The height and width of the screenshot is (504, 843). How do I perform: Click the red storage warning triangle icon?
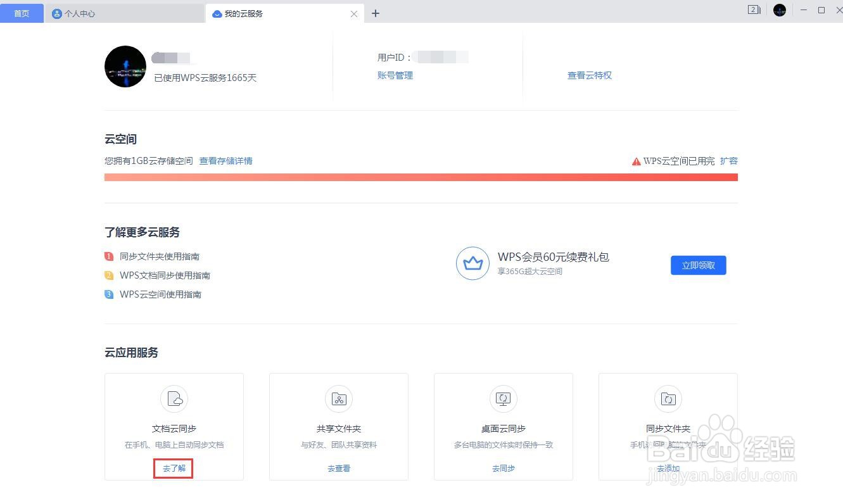(x=637, y=161)
